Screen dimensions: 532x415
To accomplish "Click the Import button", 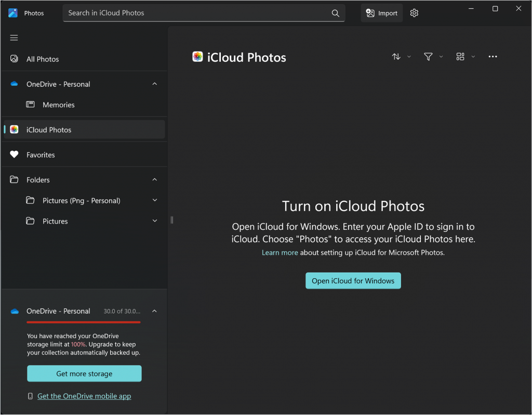I will click(382, 13).
